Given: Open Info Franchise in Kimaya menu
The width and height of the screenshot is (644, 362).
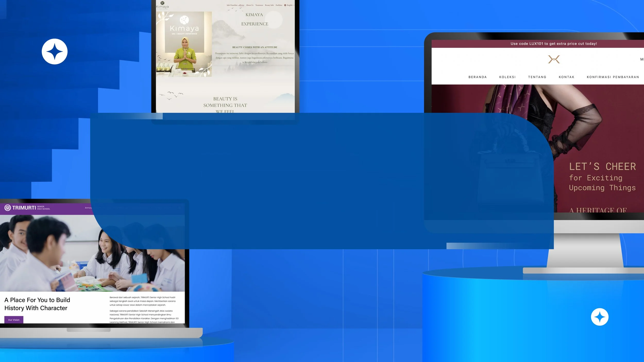Looking at the screenshot, I should [232, 5].
